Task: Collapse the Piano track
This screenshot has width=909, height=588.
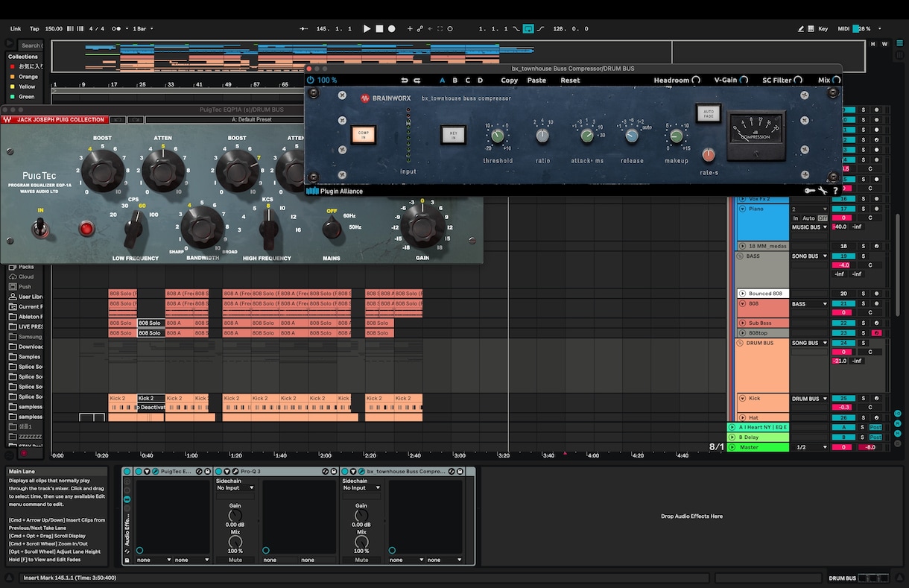Action: [742, 209]
